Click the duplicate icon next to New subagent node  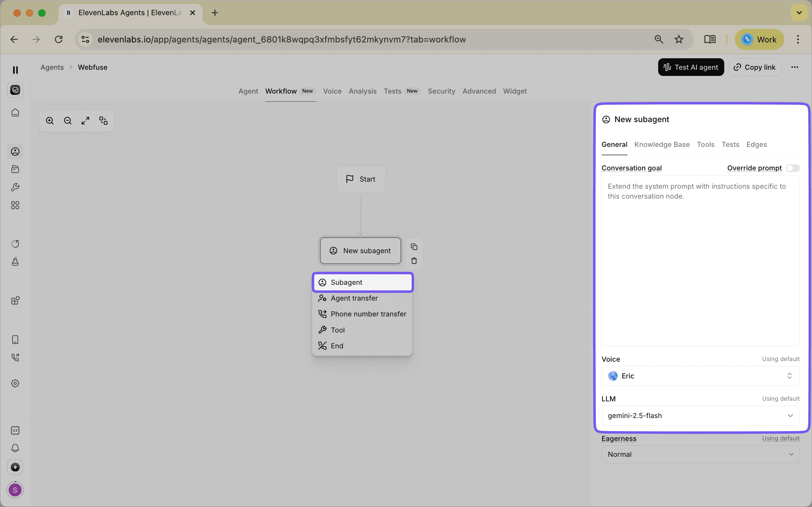(414, 246)
